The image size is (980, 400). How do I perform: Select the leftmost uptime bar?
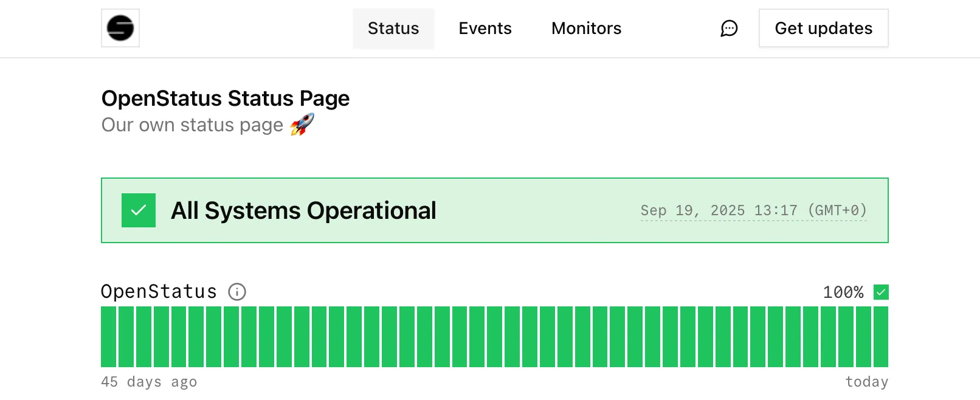pos(108,337)
